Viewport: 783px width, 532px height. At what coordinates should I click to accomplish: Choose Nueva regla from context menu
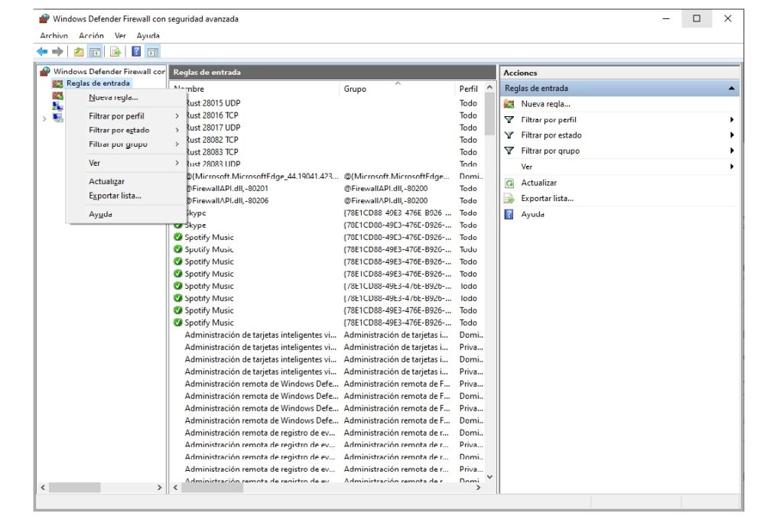point(113,98)
